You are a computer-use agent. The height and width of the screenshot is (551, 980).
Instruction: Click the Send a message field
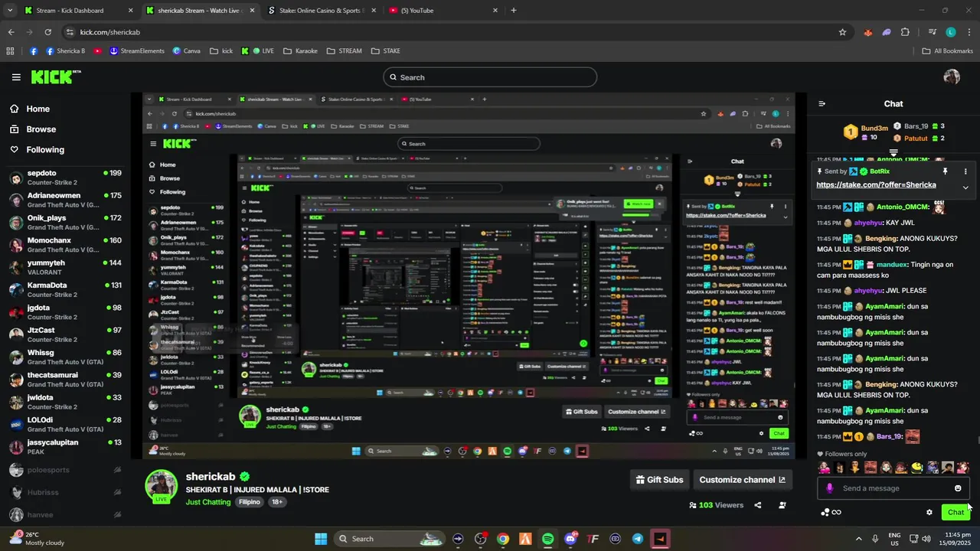tap(893, 488)
